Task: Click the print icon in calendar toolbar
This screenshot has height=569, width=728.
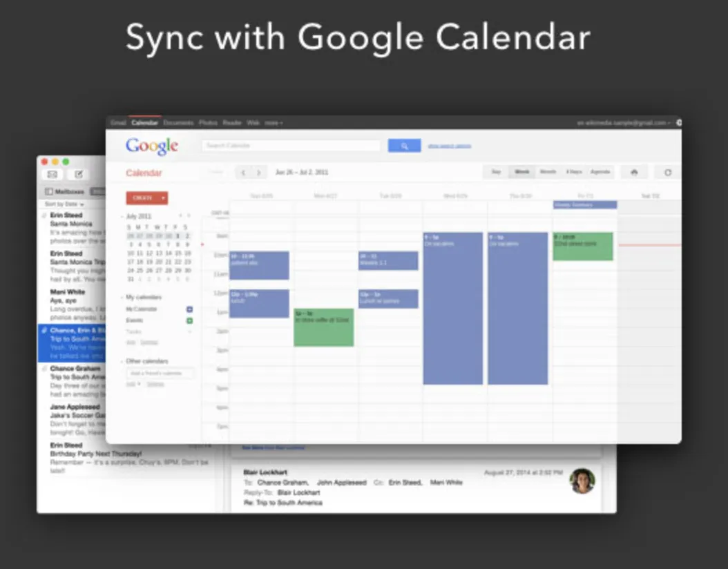Action: point(634,172)
